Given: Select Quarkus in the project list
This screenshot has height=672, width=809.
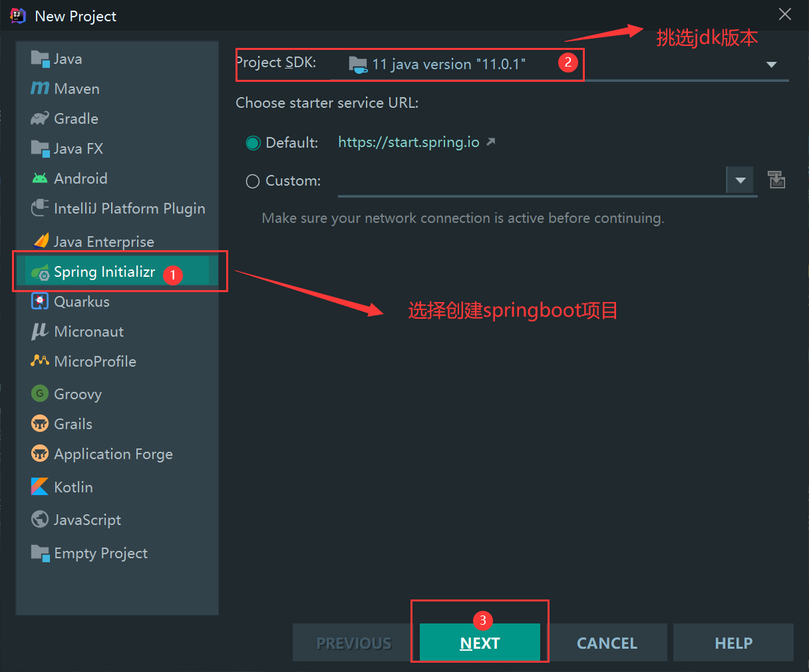Looking at the screenshot, I should click(82, 301).
